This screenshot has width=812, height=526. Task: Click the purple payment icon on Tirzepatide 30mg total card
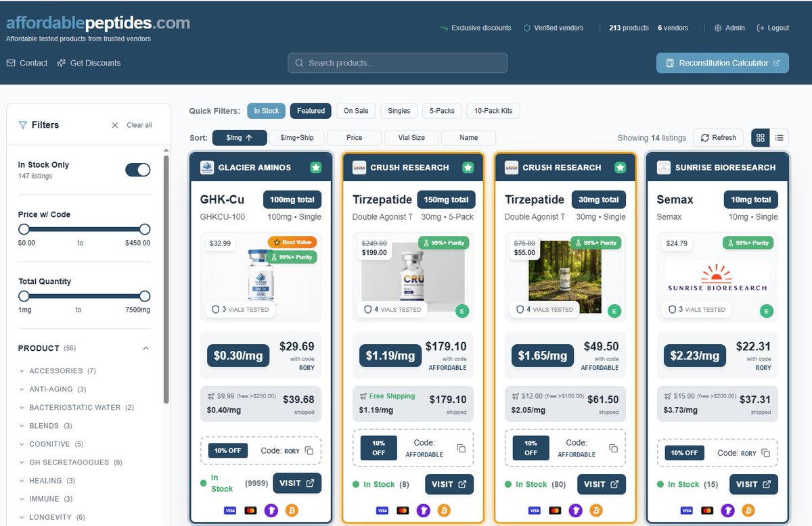pos(575,510)
